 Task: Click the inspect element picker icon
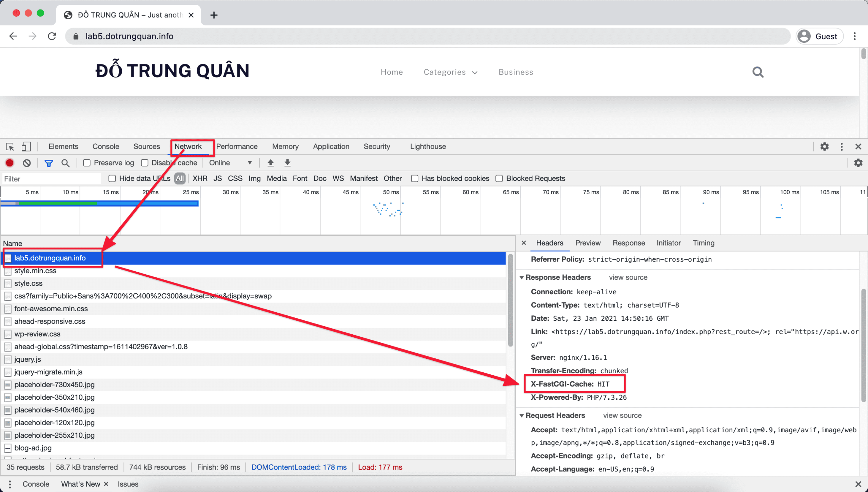pos(10,146)
